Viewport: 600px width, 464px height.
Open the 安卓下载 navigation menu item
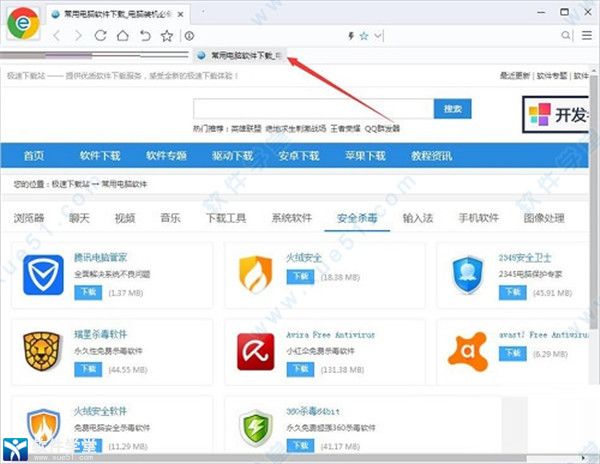[x=299, y=156]
